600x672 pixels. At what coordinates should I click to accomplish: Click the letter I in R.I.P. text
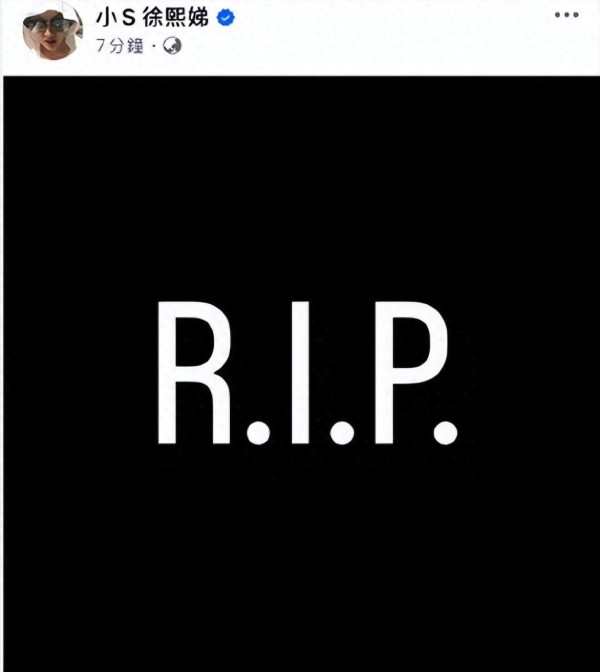click(300, 372)
